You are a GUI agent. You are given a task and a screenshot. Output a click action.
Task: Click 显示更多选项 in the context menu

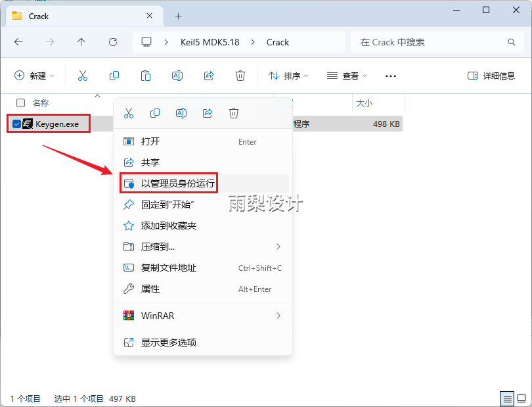click(164, 343)
